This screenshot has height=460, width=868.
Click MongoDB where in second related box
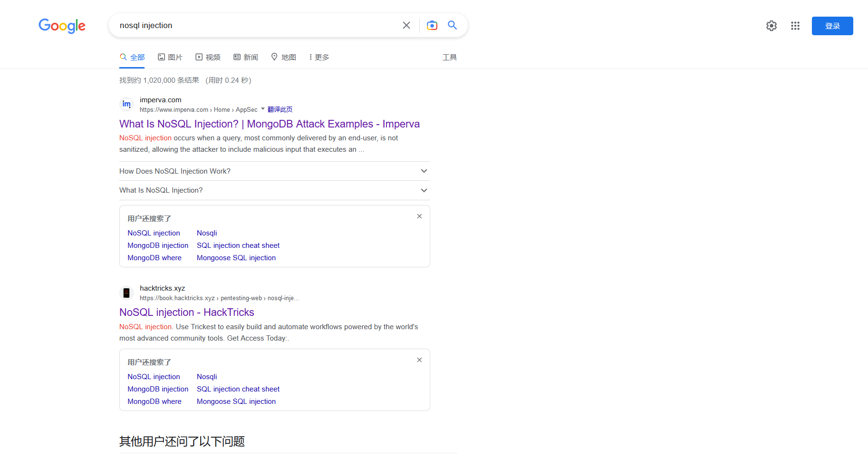pos(154,401)
